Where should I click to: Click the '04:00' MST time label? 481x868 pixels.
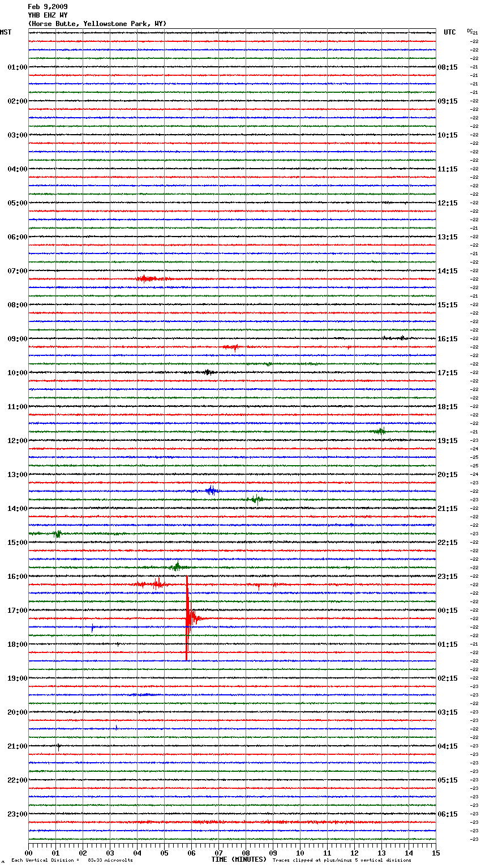18,169
